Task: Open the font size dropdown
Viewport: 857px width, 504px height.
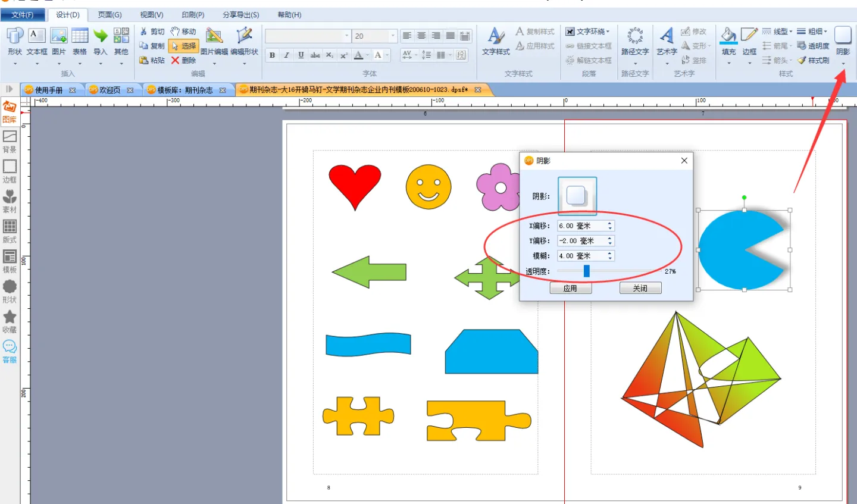Action: click(393, 36)
